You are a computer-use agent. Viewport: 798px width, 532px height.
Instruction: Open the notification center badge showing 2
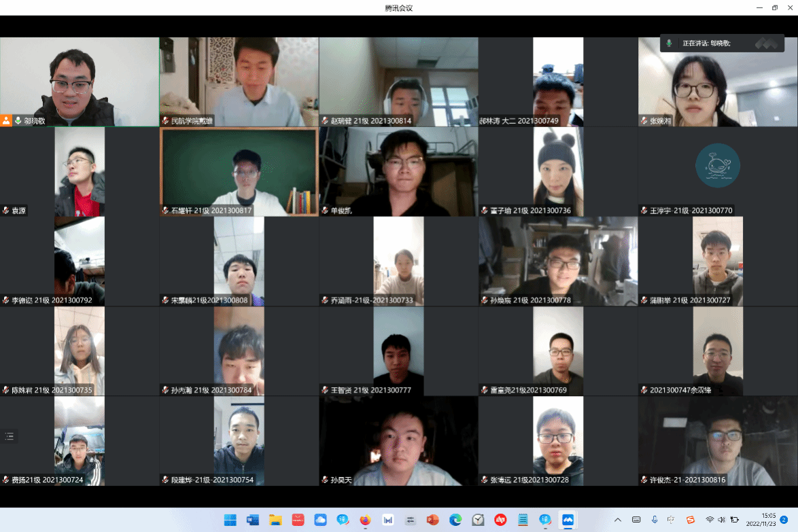click(x=784, y=520)
